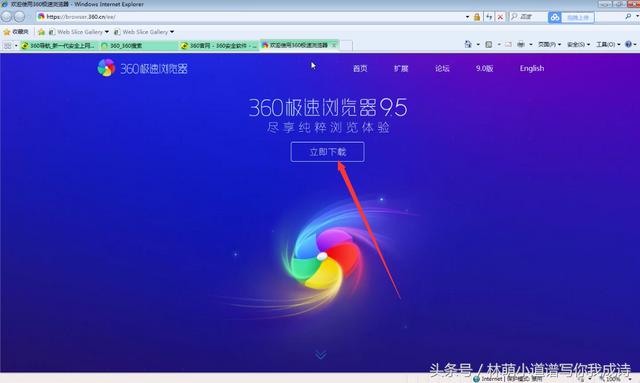The width and height of the screenshot is (640, 383).
Task: Close the 欢迎使用360极速浏览器 tab
Action: coord(334,45)
